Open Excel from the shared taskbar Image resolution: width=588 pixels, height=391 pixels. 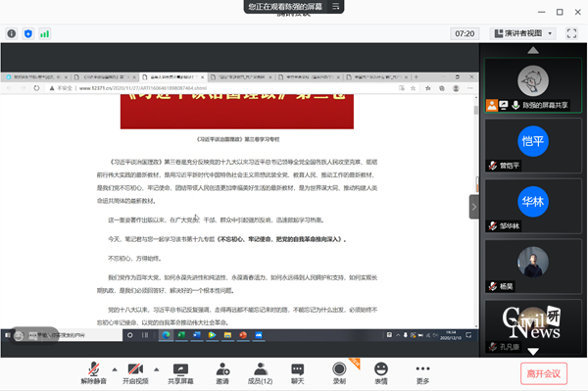click(x=181, y=335)
